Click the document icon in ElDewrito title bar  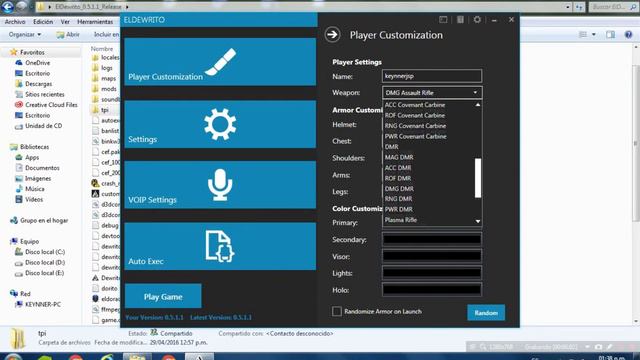pos(460,19)
